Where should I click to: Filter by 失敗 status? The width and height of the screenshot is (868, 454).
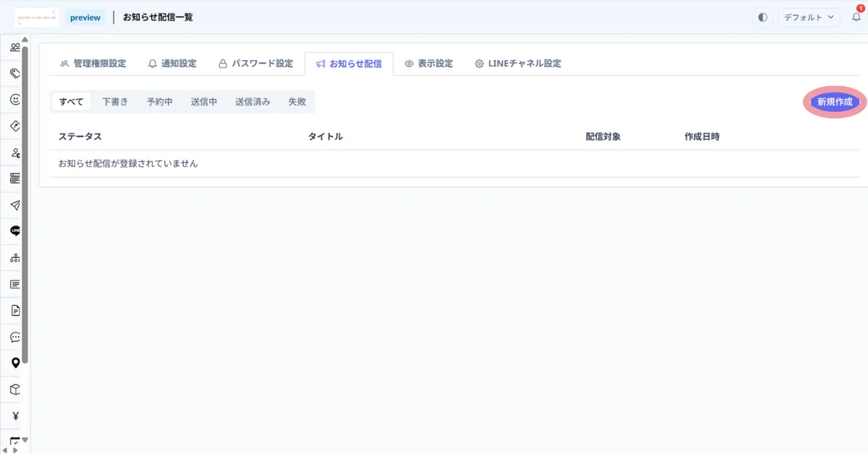(297, 102)
